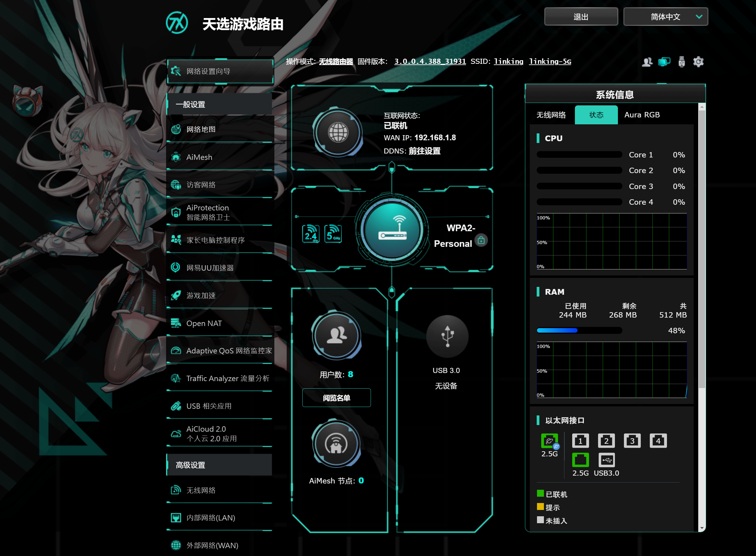The width and height of the screenshot is (756, 556).
Task: Click the USB status icon in header
Action: tap(682, 62)
